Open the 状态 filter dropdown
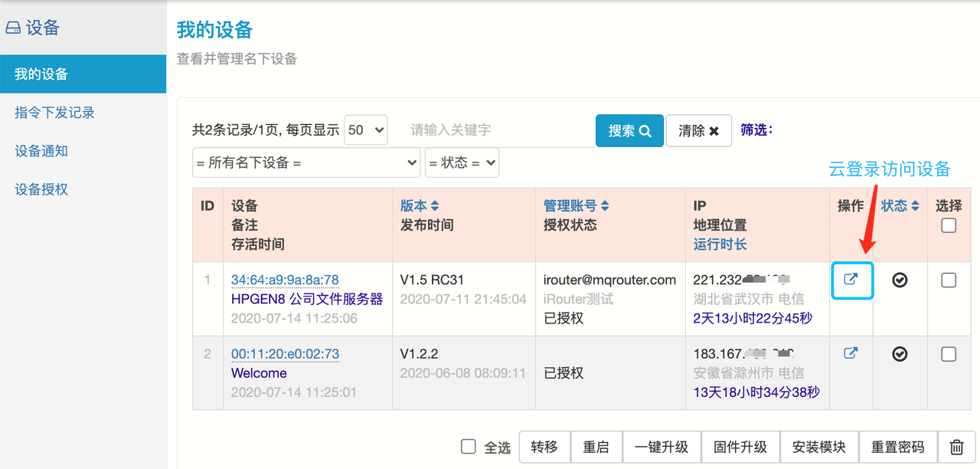 pos(462,162)
